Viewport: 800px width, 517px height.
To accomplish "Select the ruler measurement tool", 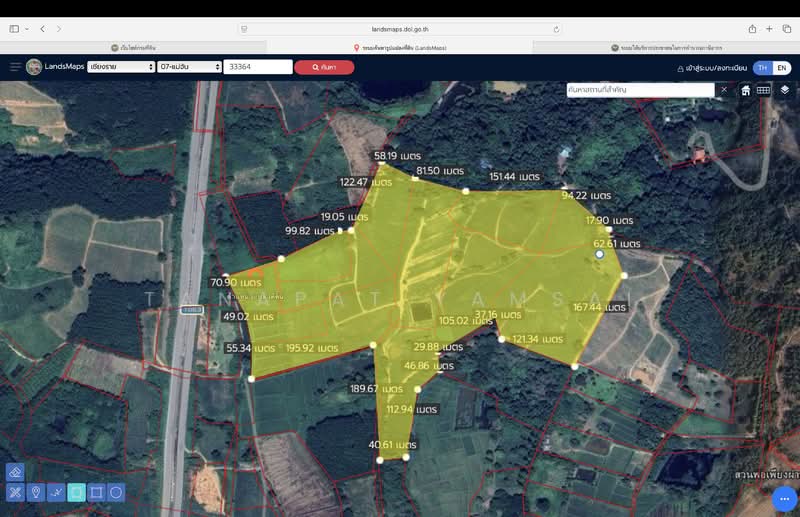I will click(14, 492).
